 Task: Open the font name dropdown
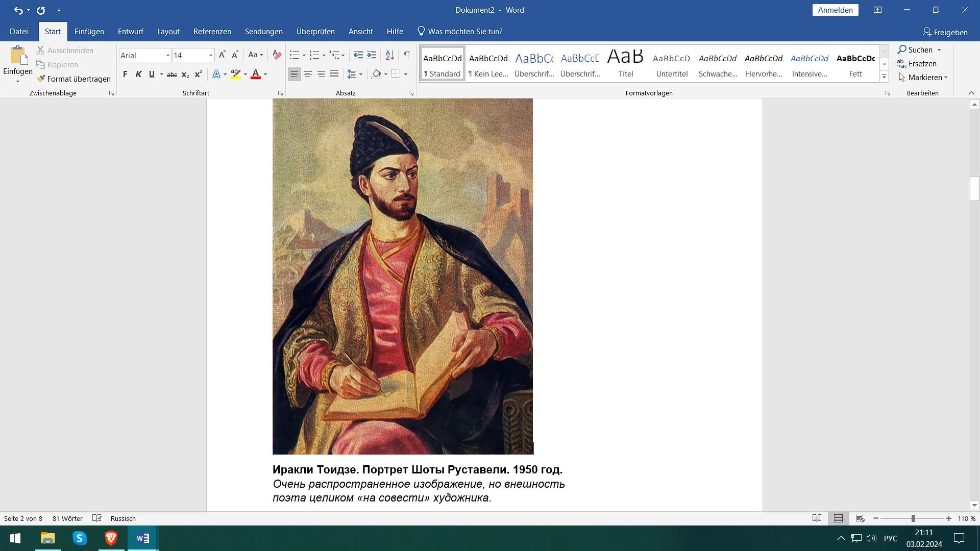[167, 55]
